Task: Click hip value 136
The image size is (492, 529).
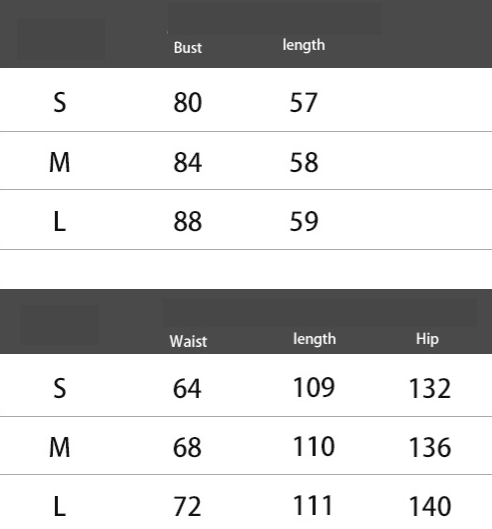Action: 430,447
